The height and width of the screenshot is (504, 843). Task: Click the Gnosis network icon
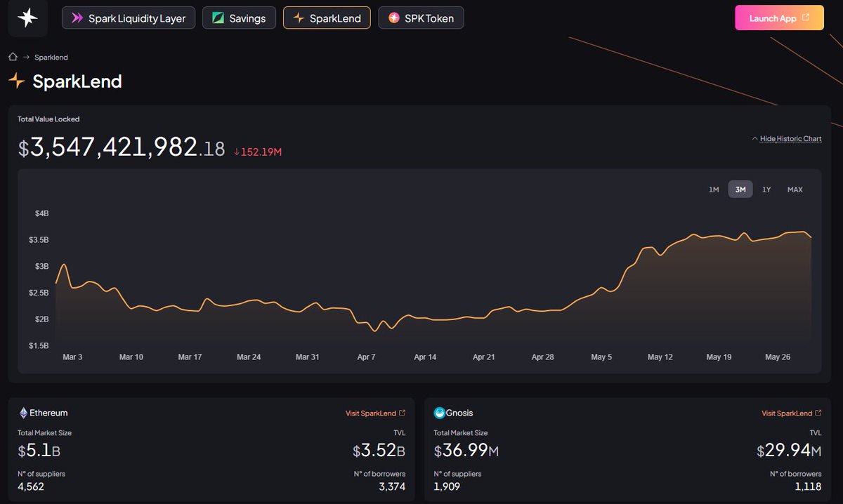click(440, 413)
